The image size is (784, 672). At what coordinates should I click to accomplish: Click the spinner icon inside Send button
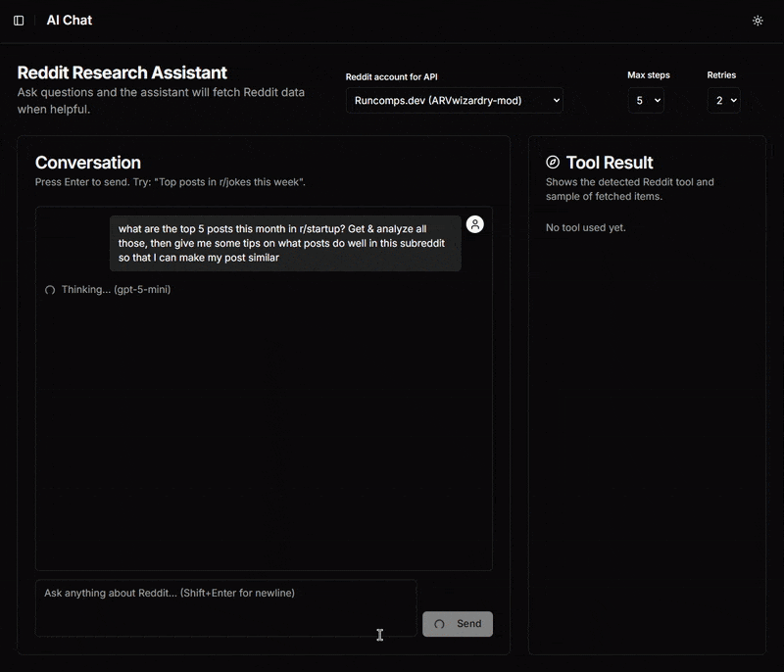[439, 624]
